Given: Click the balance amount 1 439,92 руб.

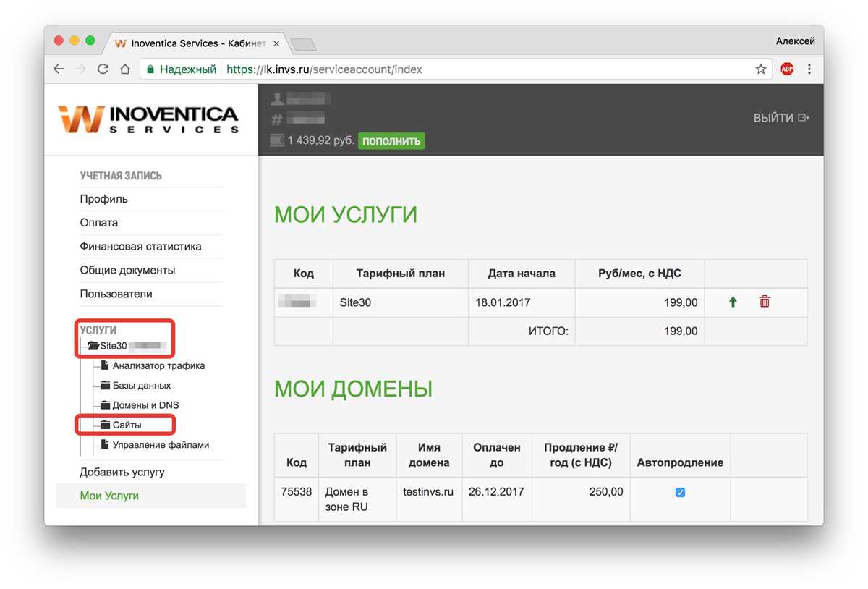Looking at the screenshot, I should pyautogui.click(x=321, y=140).
